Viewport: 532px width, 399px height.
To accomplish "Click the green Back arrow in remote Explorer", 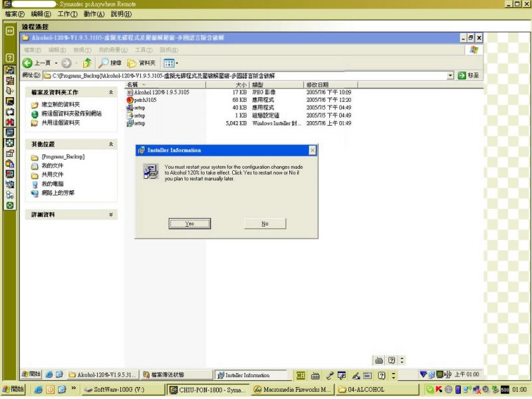I will pos(27,63).
